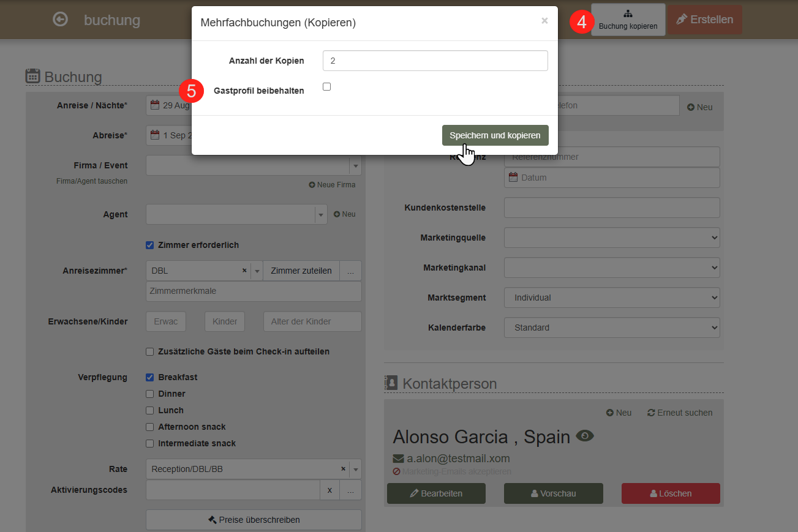Click the ellipsis button beside Zimmer zuteilen

[x=350, y=271]
